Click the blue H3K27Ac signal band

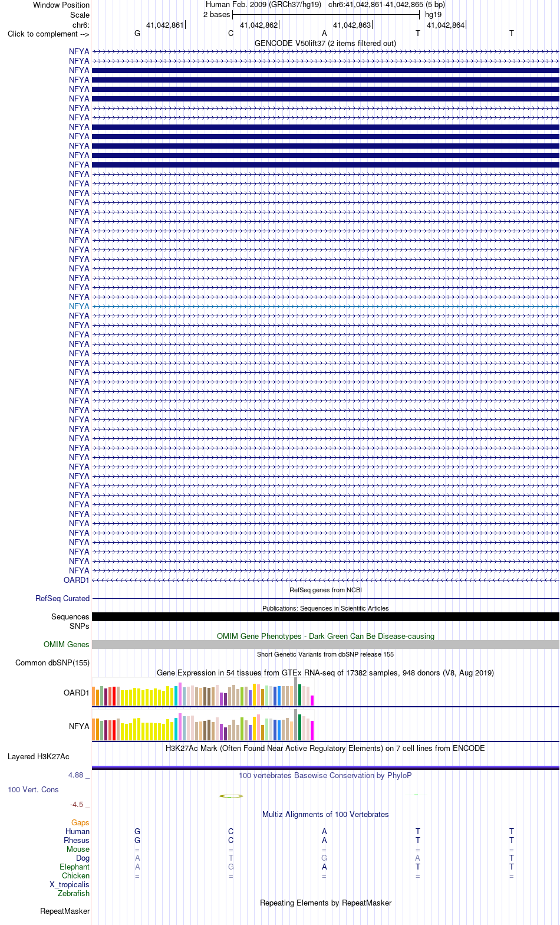coord(325,767)
